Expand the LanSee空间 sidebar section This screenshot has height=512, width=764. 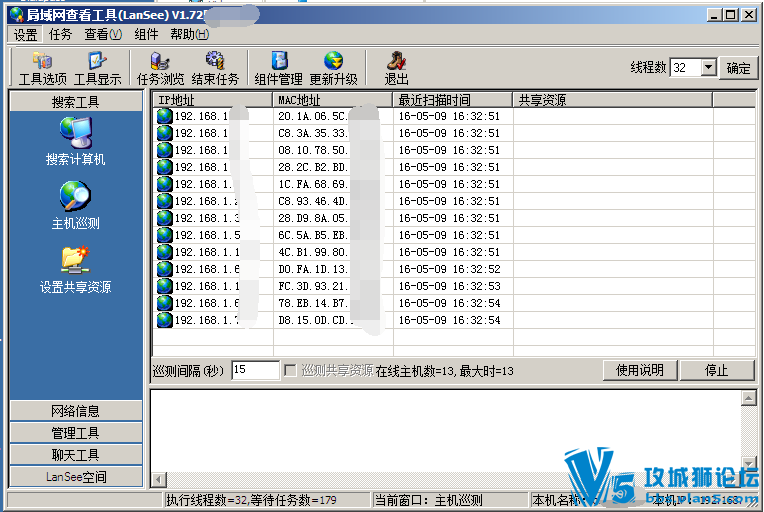[76, 476]
